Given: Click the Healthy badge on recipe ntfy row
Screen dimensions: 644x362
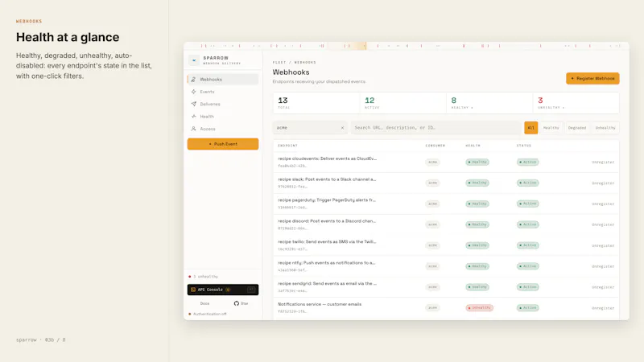Looking at the screenshot, I should pos(477,266).
